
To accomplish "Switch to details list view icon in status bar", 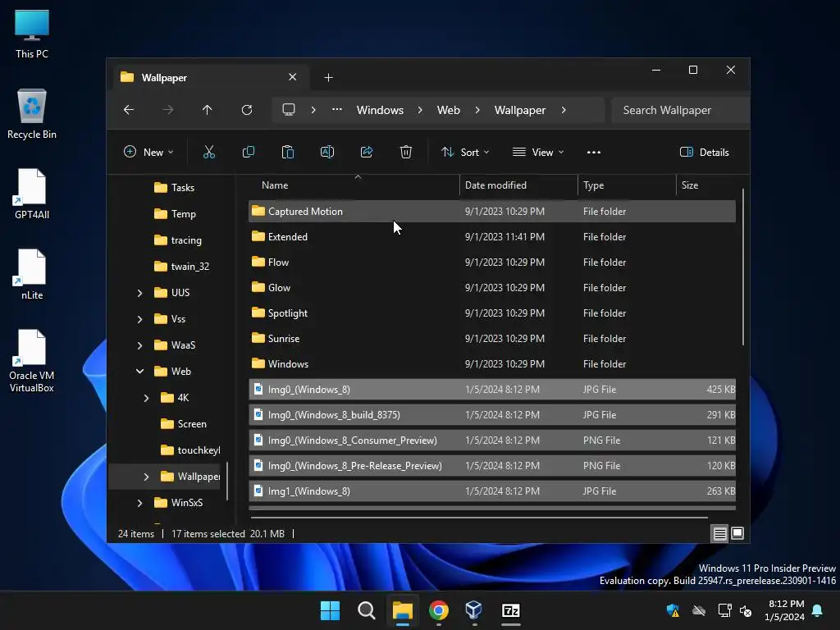I will [x=719, y=533].
